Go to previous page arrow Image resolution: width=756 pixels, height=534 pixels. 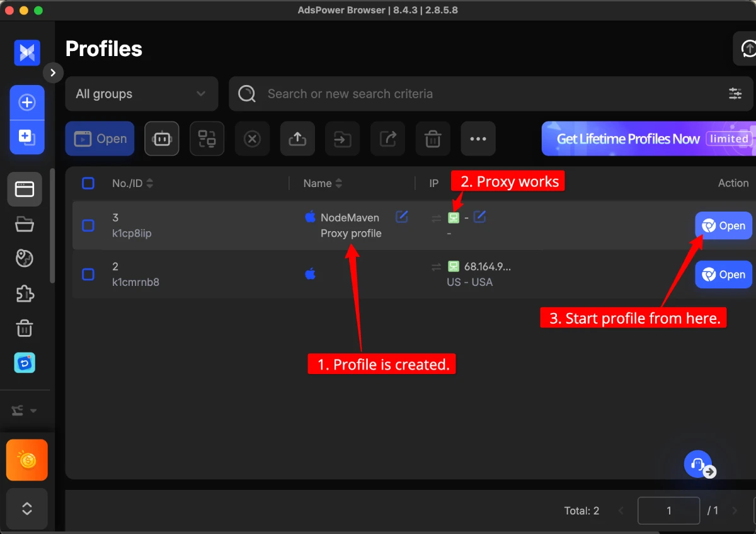pos(621,511)
